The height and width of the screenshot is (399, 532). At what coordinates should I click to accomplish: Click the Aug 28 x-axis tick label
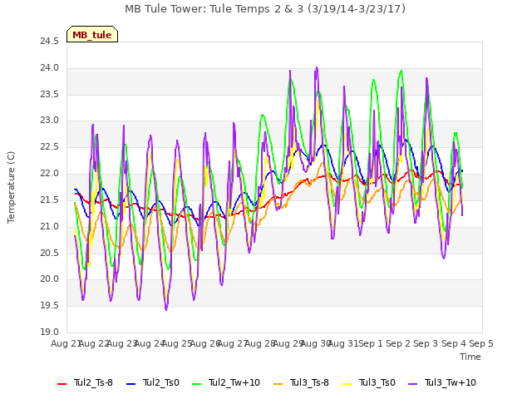point(260,343)
